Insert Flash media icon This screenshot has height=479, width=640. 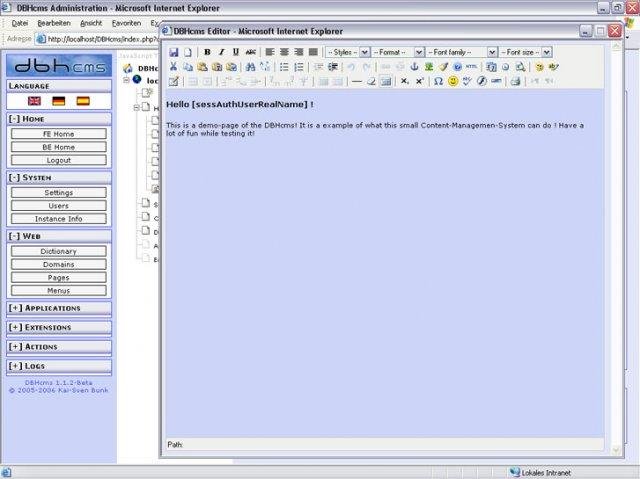point(482,81)
